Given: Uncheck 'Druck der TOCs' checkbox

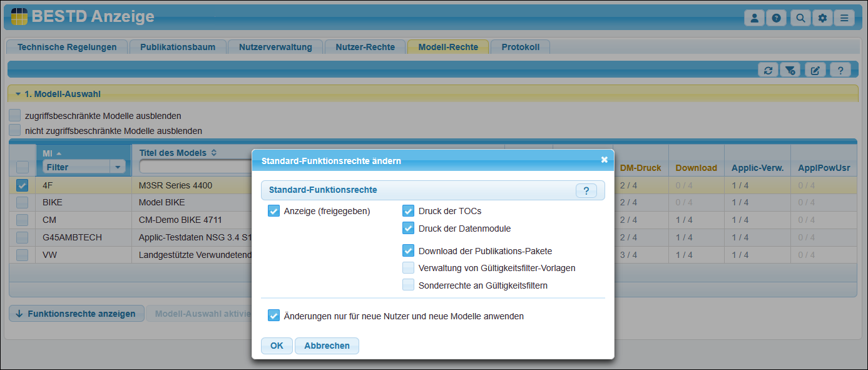Looking at the screenshot, I should (409, 211).
